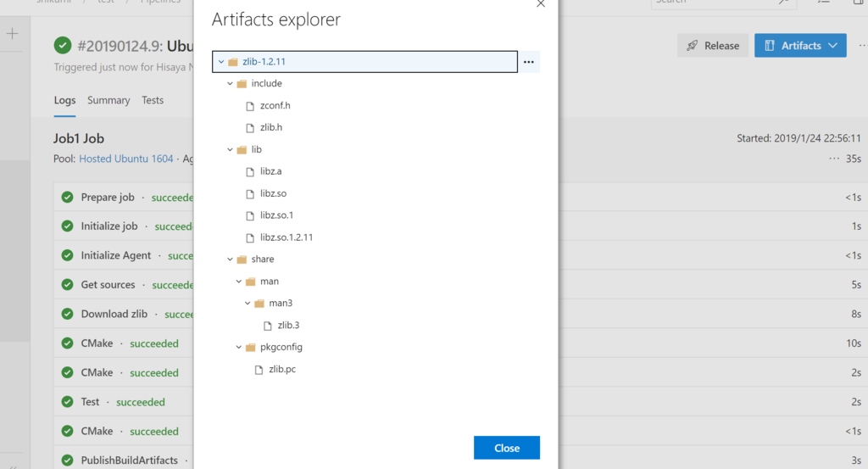Viewport: 868px width, 469px height.
Task: Click the Artifacts button
Action: coord(800,46)
